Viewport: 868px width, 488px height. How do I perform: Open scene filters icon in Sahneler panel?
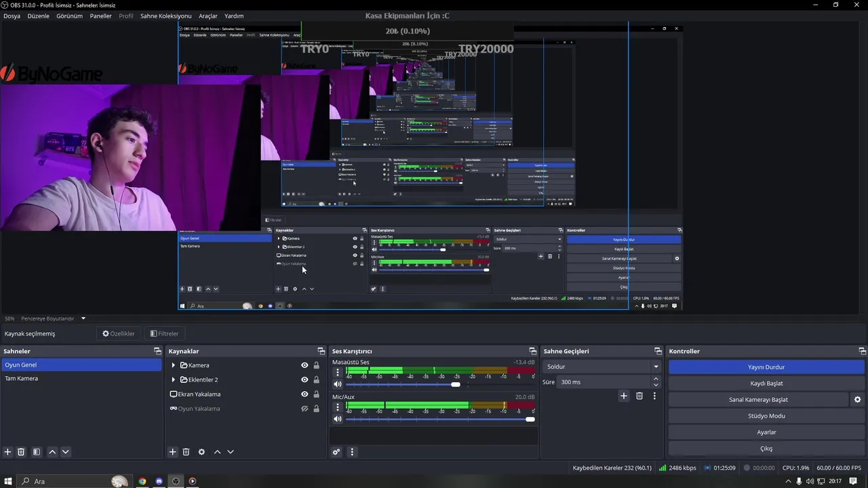(37, 452)
